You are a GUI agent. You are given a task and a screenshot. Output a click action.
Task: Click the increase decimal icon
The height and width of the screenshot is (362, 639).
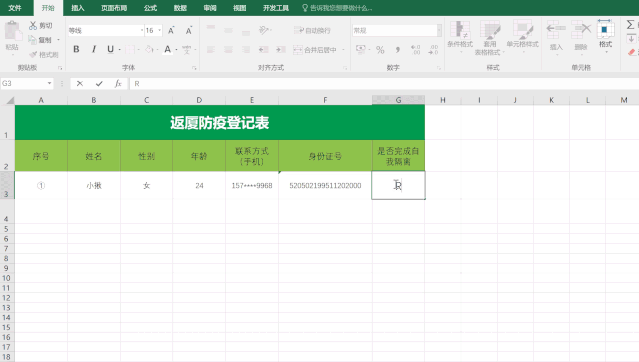click(415, 50)
